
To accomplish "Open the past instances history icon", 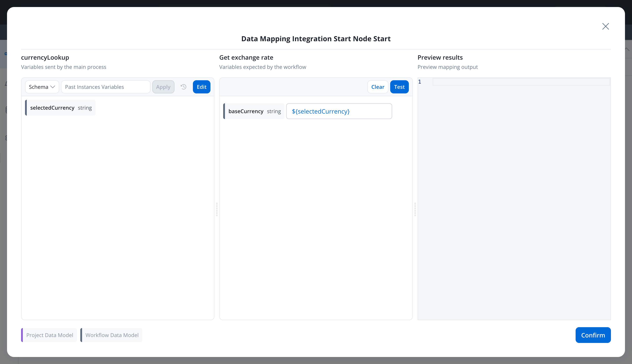I will tap(183, 87).
